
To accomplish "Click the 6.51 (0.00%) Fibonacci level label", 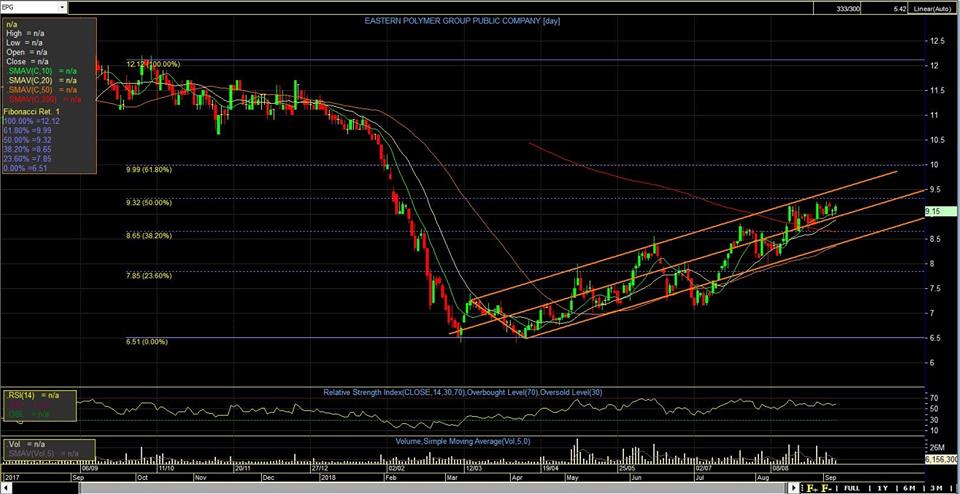I will tap(147, 342).
